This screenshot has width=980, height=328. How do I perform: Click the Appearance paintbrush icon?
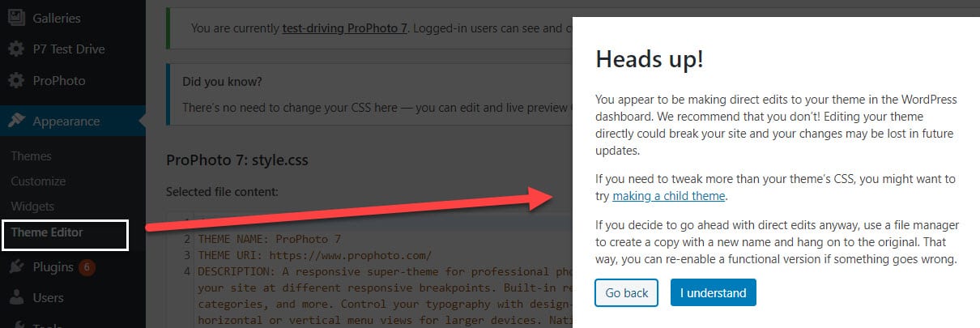[x=15, y=121]
